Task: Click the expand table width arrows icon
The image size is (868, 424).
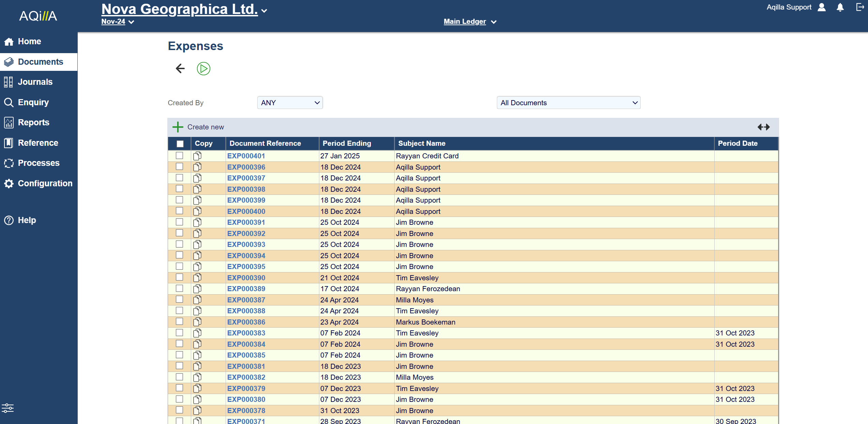Action: tap(763, 127)
